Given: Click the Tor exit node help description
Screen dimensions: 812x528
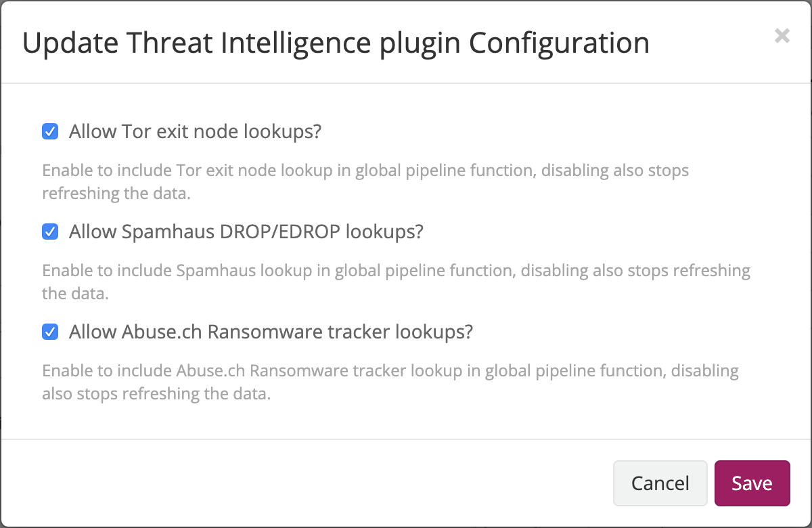Looking at the screenshot, I should (x=365, y=171).
